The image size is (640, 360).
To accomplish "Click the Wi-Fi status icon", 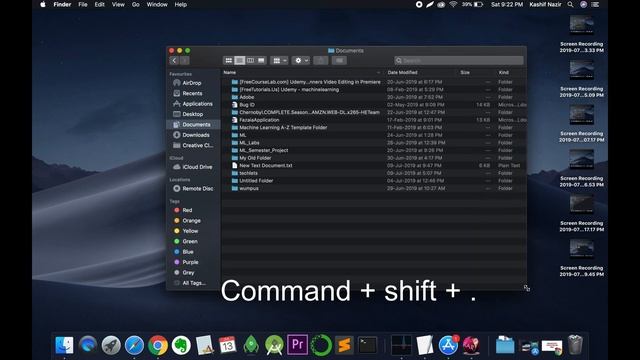I will tap(453, 4).
